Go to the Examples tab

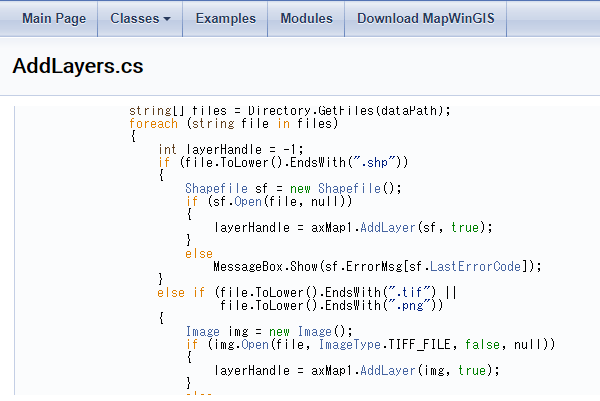(x=225, y=19)
